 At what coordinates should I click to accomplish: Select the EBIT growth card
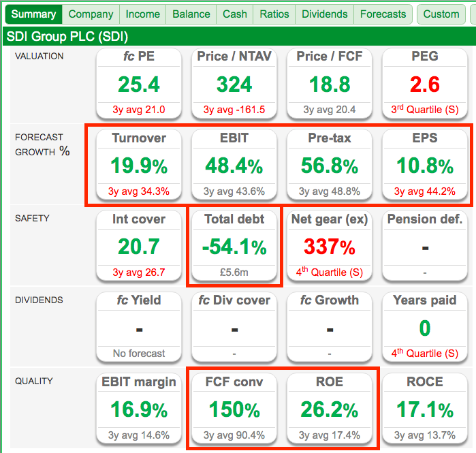(234, 165)
